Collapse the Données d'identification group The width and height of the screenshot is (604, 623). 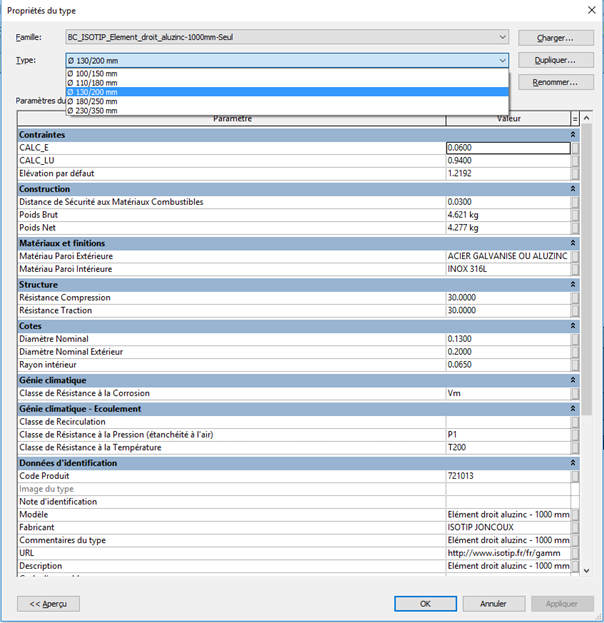(573, 463)
